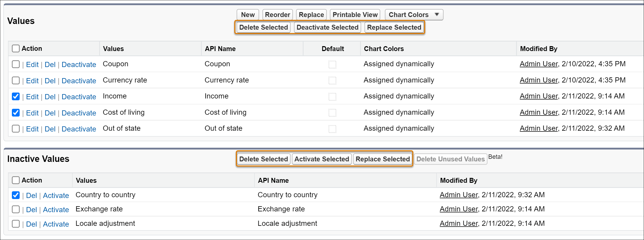Uncheck the Country to country checkbox
This screenshot has width=644, height=240.
16,195
